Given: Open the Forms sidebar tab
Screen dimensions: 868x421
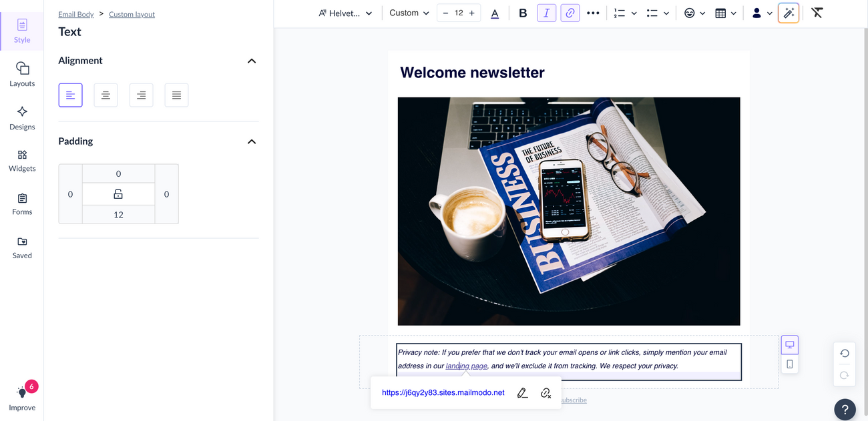Looking at the screenshot, I should coord(22,204).
